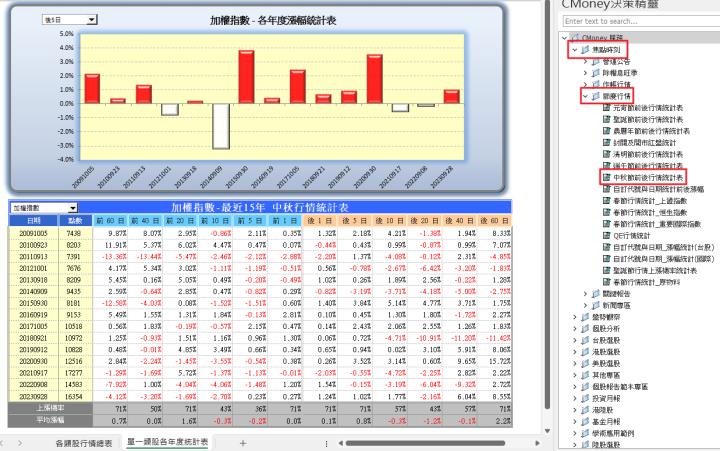Expand the 個股分析 tree folder
Viewport: 720px width, 451px height.
pos(574,328)
